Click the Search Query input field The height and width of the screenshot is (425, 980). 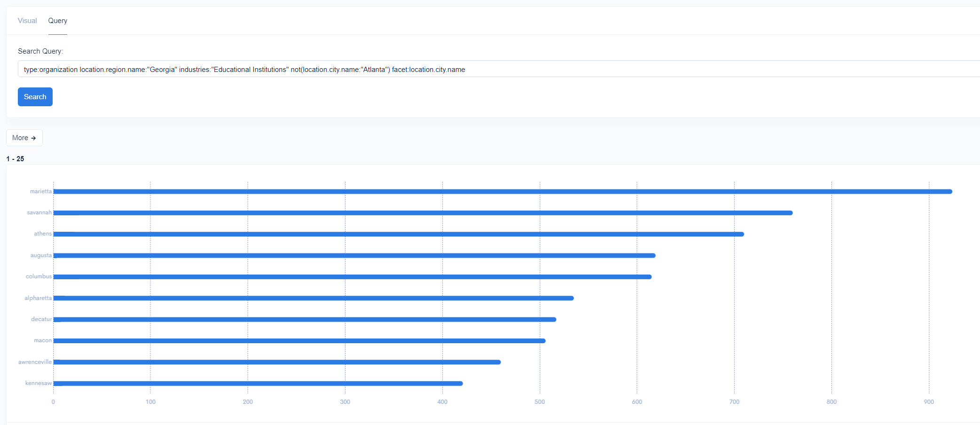[499, 69]
